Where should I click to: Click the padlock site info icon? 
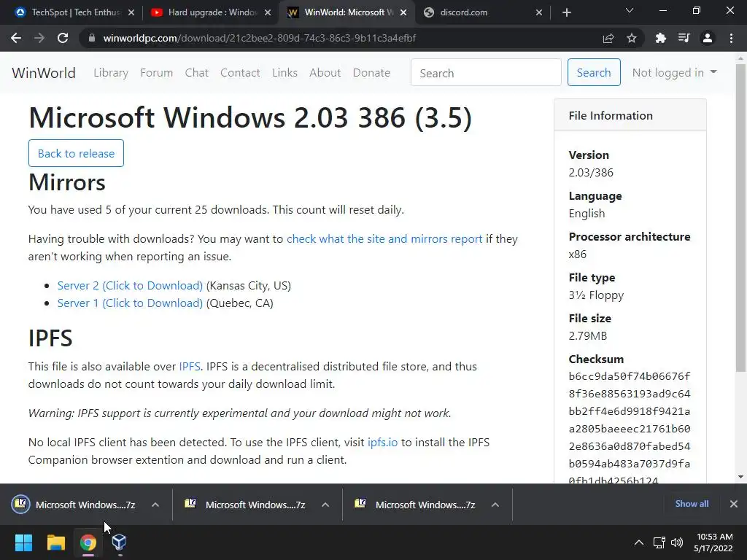pos(91,38)
